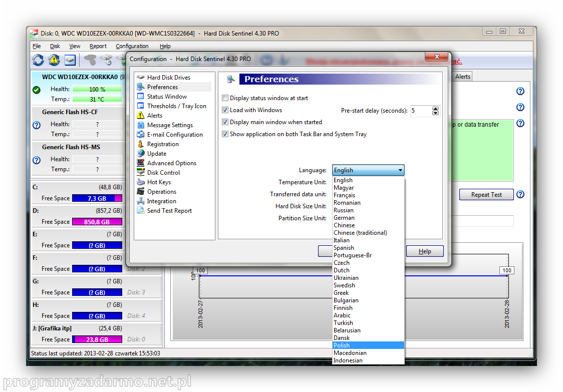The width and height of the screenshot is (563, 392).
Task: Pick Ukrainian in the language list
Action: pos(368,278)
